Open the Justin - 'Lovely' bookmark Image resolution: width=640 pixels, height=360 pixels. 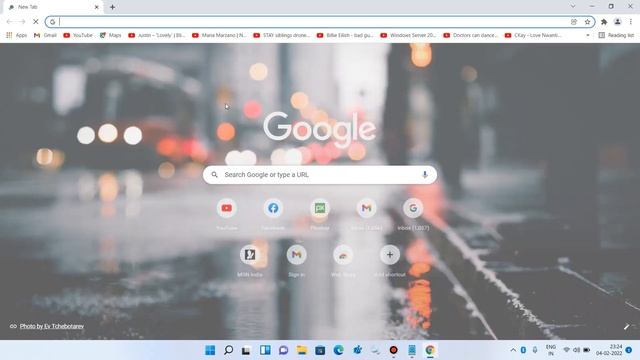(157, 36)
